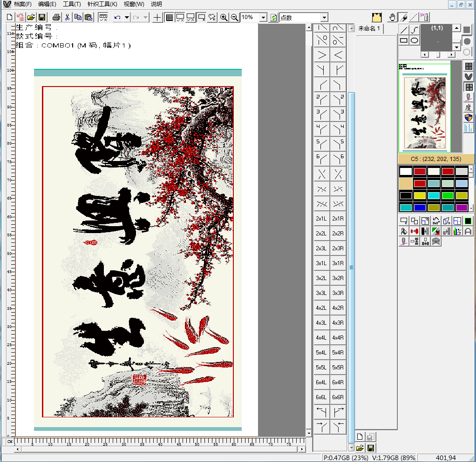
Task: Select the hand pan tool
Action: [x=392, y=17]
